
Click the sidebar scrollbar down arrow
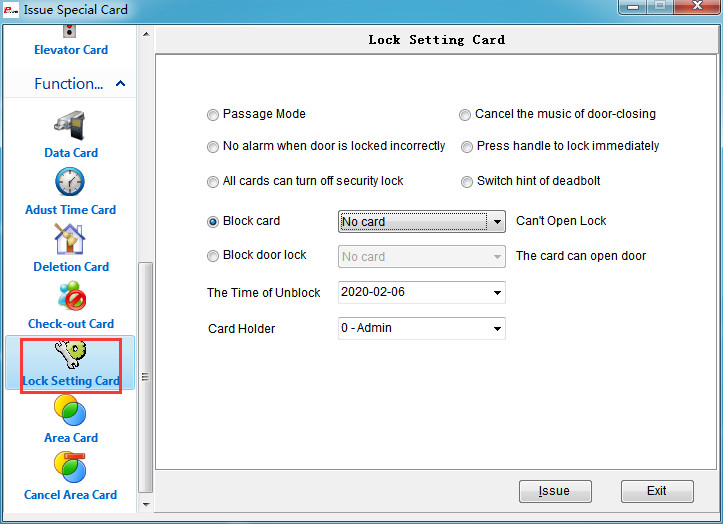[146, 504]
